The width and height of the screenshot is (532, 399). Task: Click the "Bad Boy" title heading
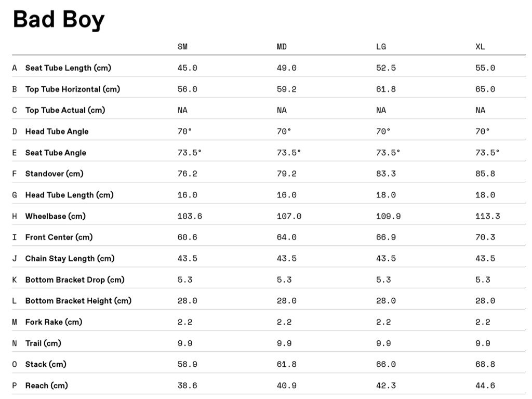[x=58, y=20]
